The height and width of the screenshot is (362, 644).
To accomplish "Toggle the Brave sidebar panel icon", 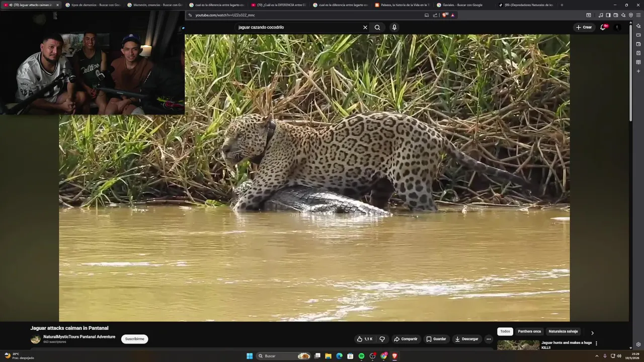I will pos(608,15).
